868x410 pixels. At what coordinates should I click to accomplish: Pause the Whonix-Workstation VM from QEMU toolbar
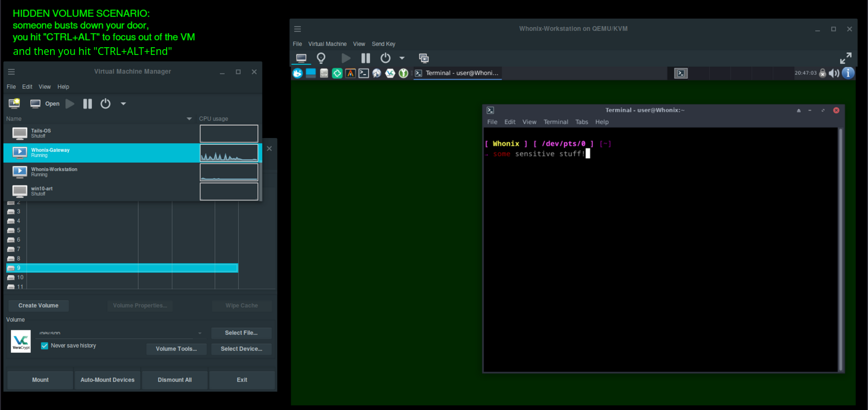(366, 58)
